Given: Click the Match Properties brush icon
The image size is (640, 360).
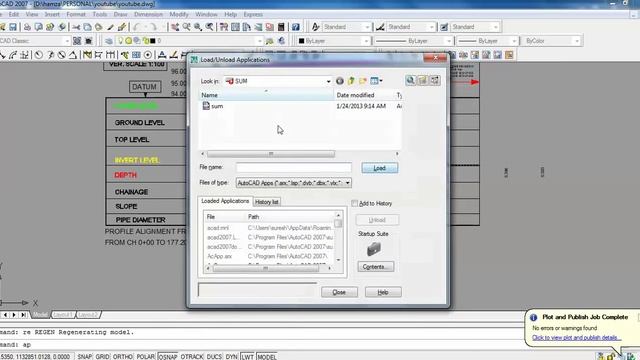Looking at the screenshot, I should [x=122, y=27].
